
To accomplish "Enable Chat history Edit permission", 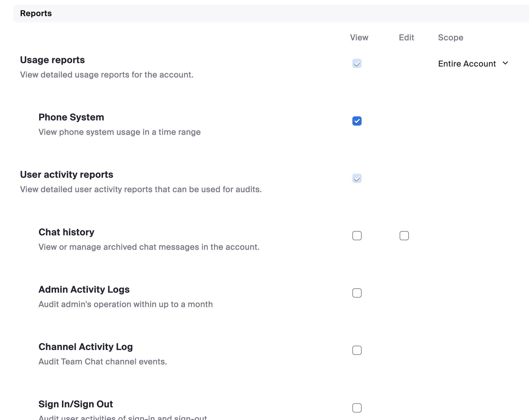I will 404,236.
